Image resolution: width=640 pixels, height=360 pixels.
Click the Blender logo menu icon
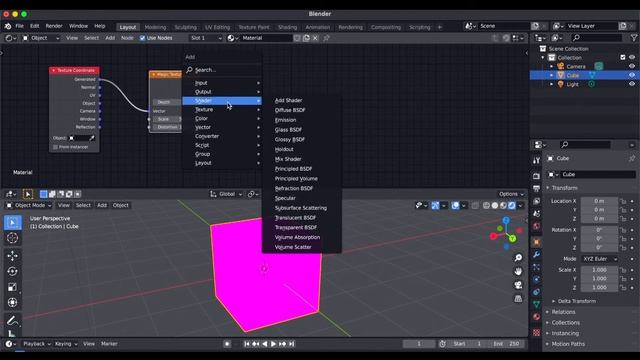pos(8,26)
